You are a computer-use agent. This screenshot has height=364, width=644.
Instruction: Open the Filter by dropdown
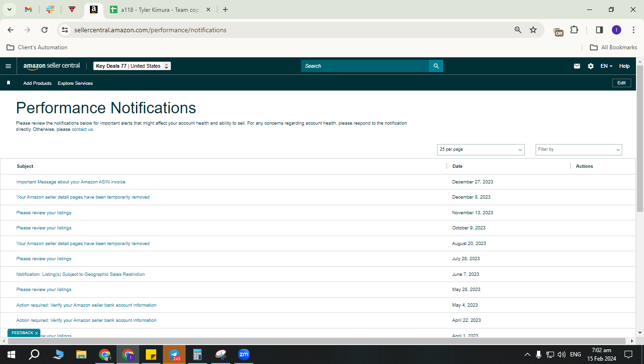tap(579, 149)
